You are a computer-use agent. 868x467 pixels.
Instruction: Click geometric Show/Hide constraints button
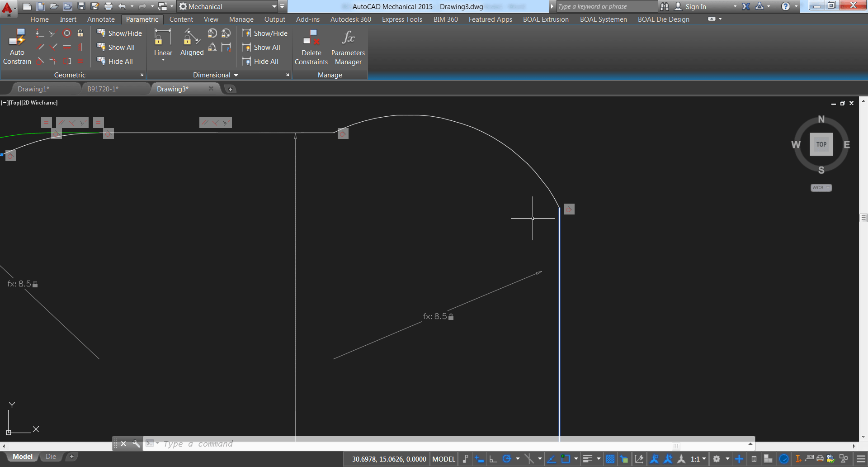click(x=119, y=33)
